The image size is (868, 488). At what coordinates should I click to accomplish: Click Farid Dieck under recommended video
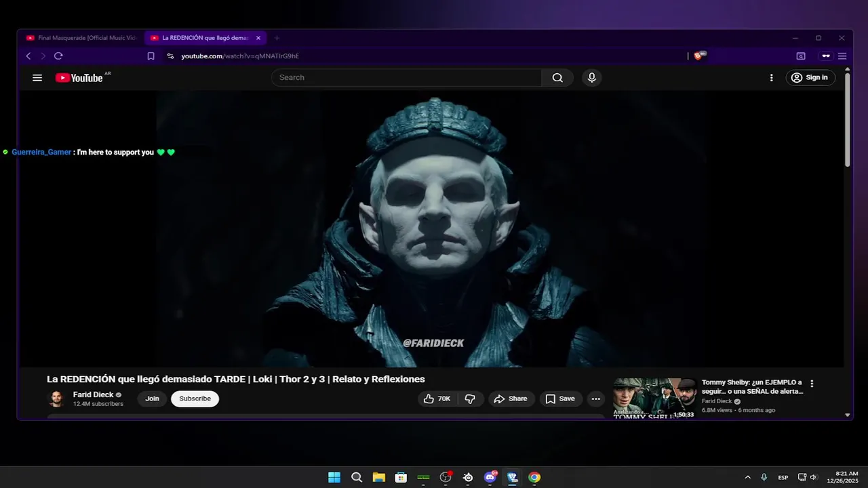tap(717, 401)
